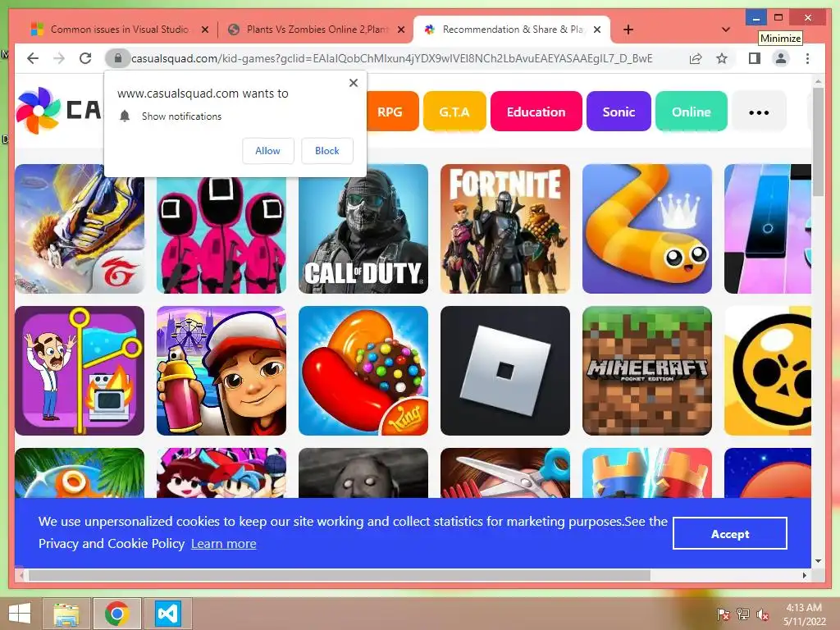
Task: Open the Fortnite game thumbnail
Action: tap(505, 229)
